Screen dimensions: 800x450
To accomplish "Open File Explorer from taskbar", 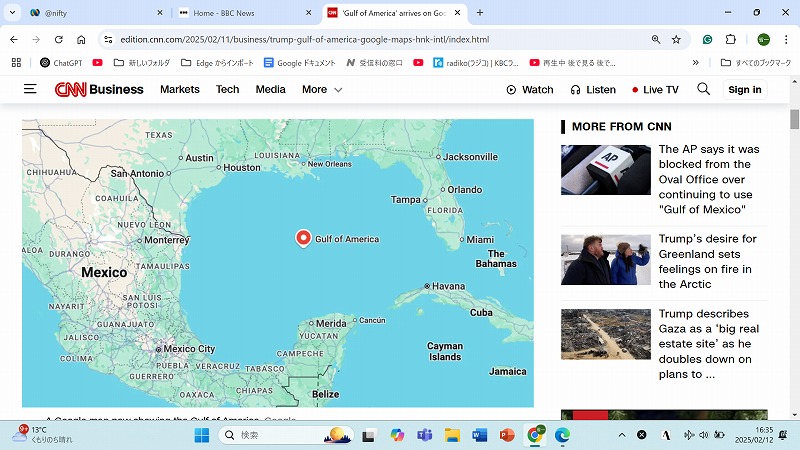I will [x=452, y=435].
